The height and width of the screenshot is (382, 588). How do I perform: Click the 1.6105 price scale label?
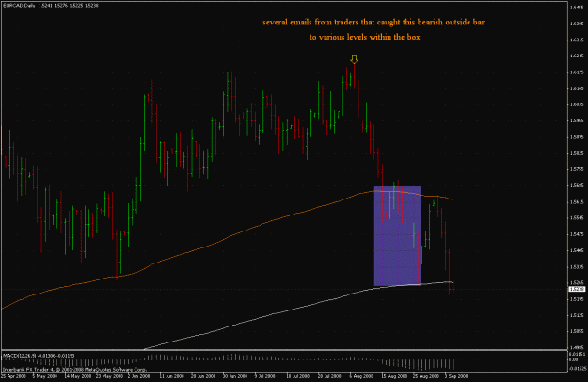coord(577,88)
